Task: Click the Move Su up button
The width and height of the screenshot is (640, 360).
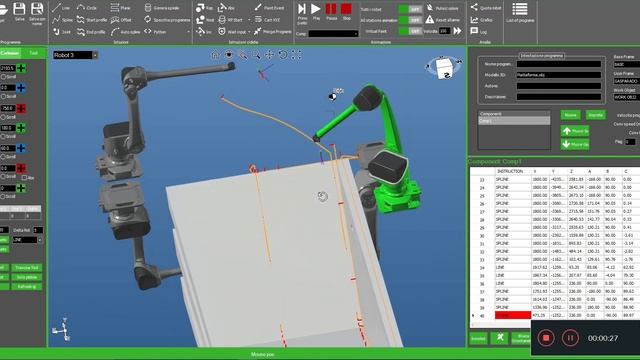Action: tap(575, 131)
